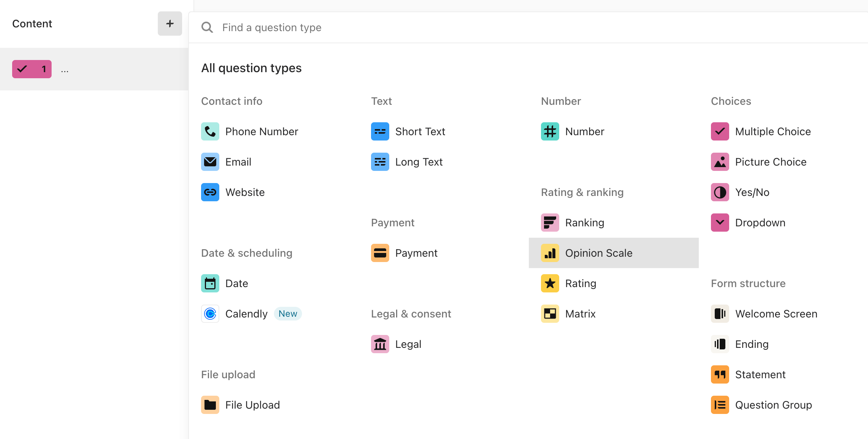Screen dimensions: 868x439
Task: Click the Date & scheduling category heading
Action: 247,253
